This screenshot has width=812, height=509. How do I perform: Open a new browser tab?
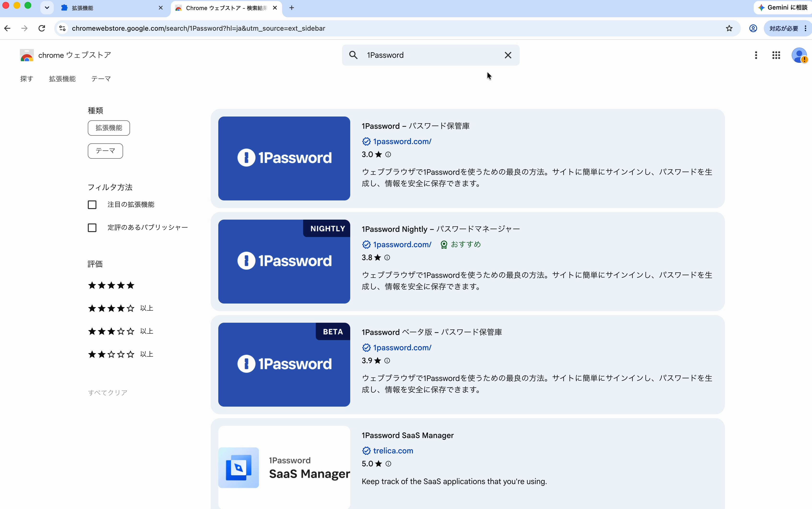292,8
